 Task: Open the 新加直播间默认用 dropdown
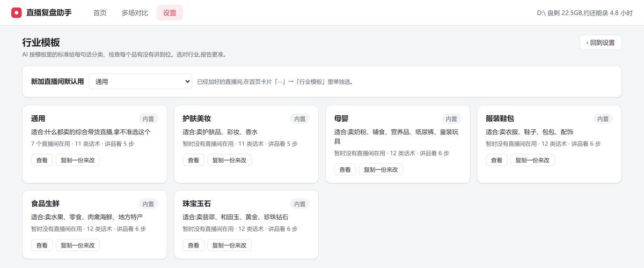tap(141, 81)
